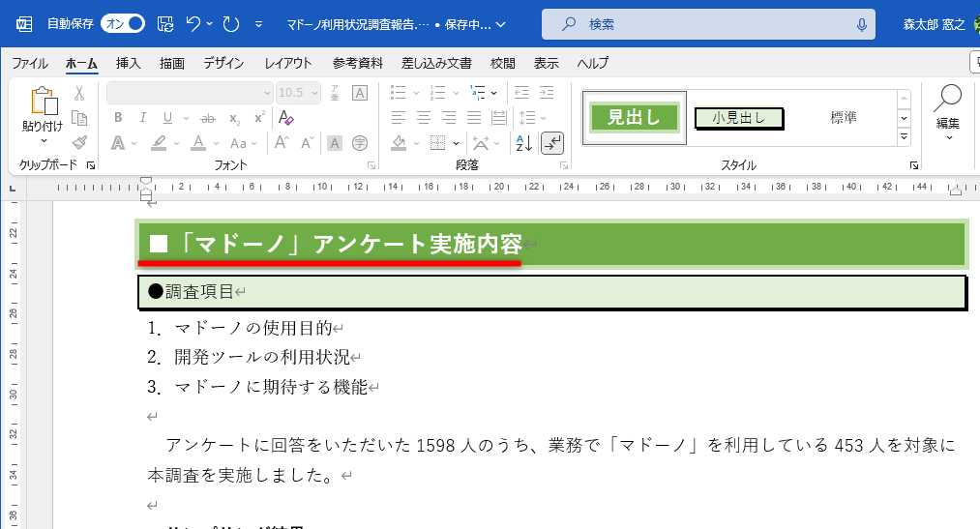This screenshot has height=529, width=980.
Task: Expand the Paste options arrow
Action: (44, 141)
